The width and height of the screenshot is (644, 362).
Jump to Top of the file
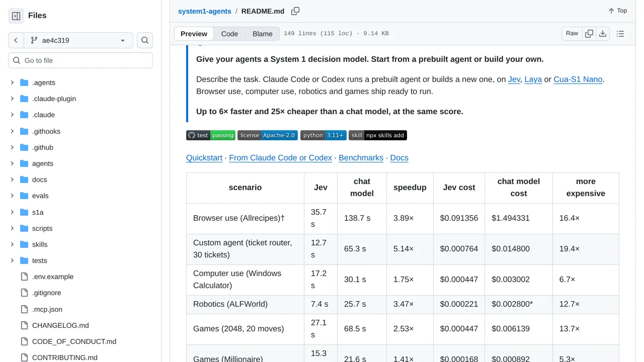click(x=617, y=11)
